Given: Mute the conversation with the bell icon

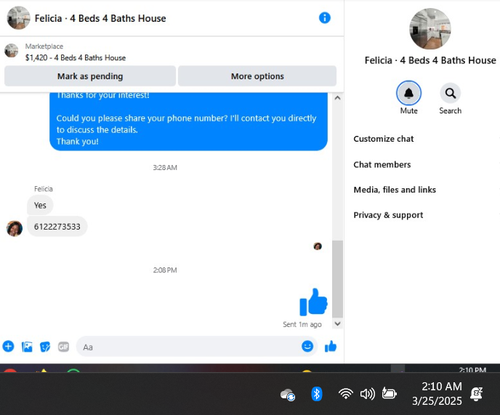Looking at the screenshot, I should pos(409,93).
